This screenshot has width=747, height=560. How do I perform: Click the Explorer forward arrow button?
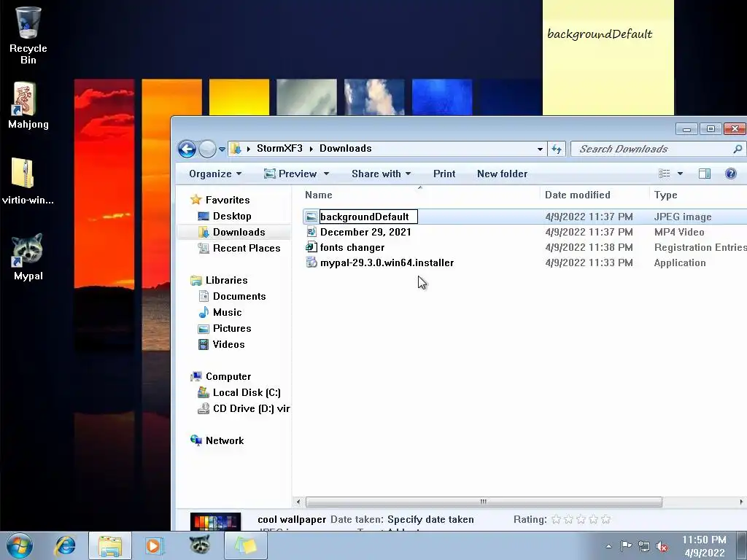coord(207,149)
